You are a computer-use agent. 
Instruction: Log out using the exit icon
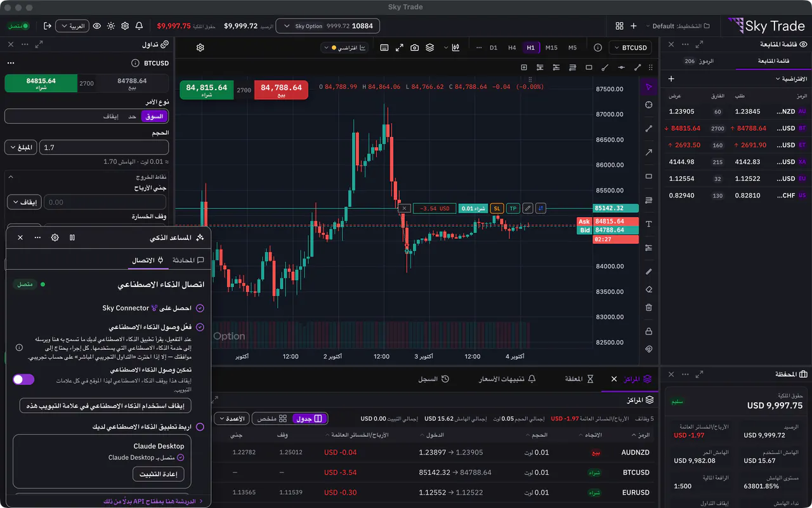click(47, 26)
